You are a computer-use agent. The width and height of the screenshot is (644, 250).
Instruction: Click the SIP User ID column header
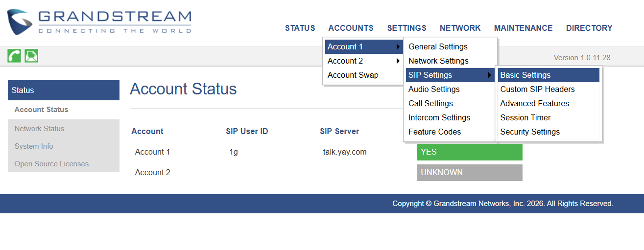point(247,132)
